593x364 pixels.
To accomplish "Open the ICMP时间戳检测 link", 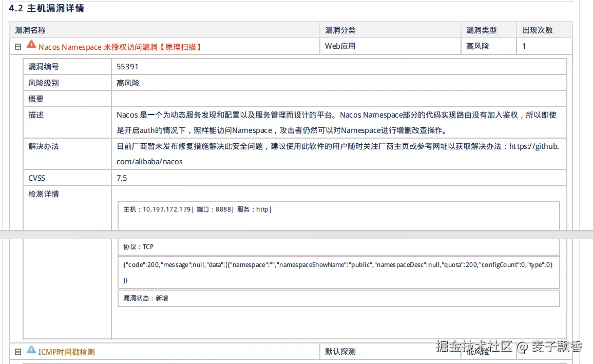I will 67,352.
